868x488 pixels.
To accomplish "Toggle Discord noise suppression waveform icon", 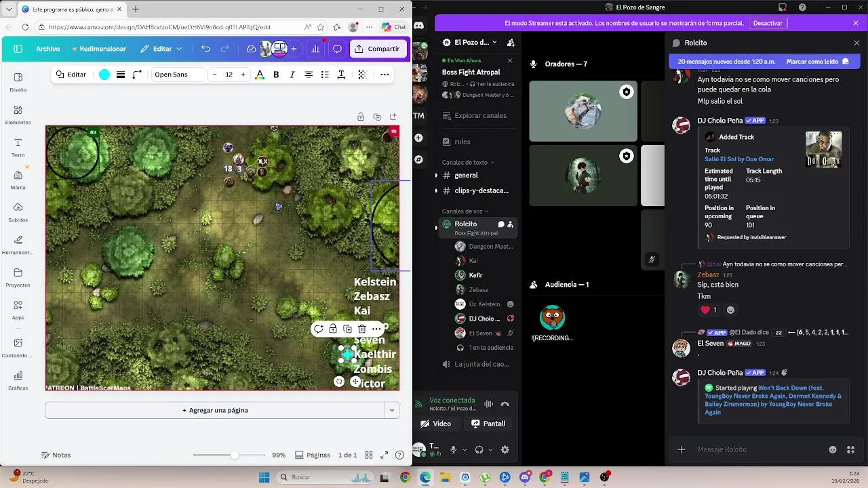I will pos(488,404).
